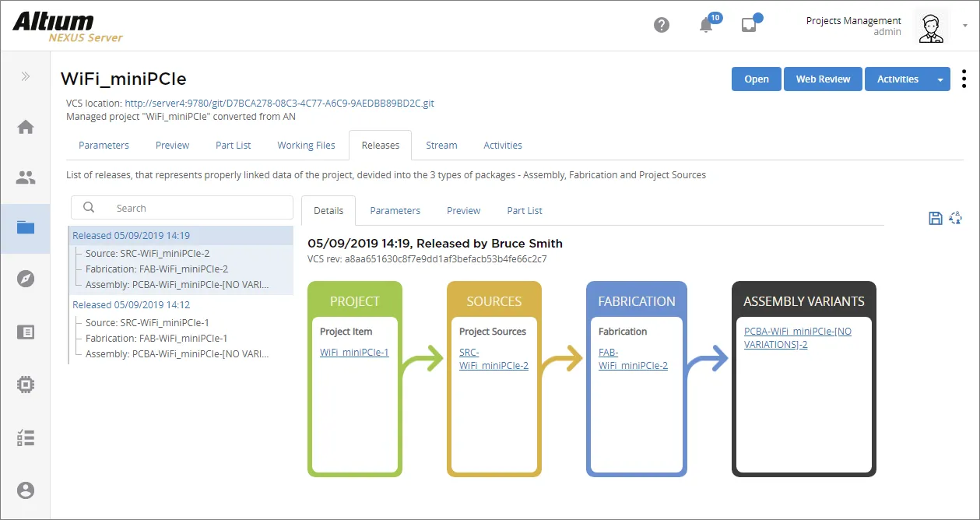Open the Projects folder sidebar icon
The width and height of the screenshot is (980, 520).
(26, 228)
